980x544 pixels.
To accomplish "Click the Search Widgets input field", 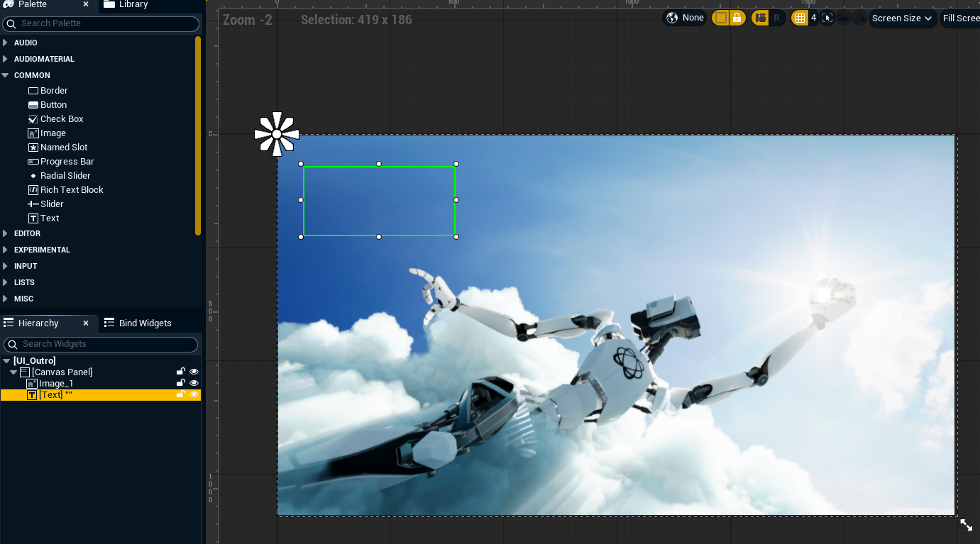I will pos(101,344).
